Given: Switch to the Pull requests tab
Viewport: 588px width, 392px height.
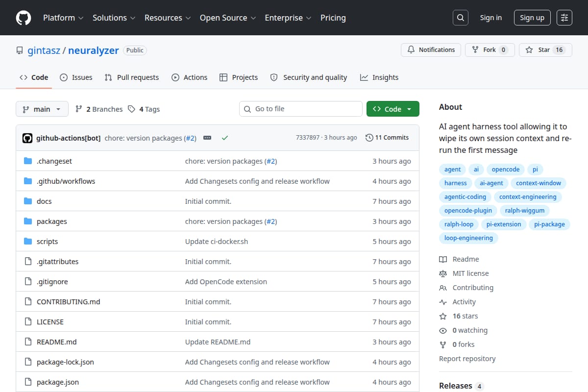Looking at the screenshot, I should (x=132, y=77).
